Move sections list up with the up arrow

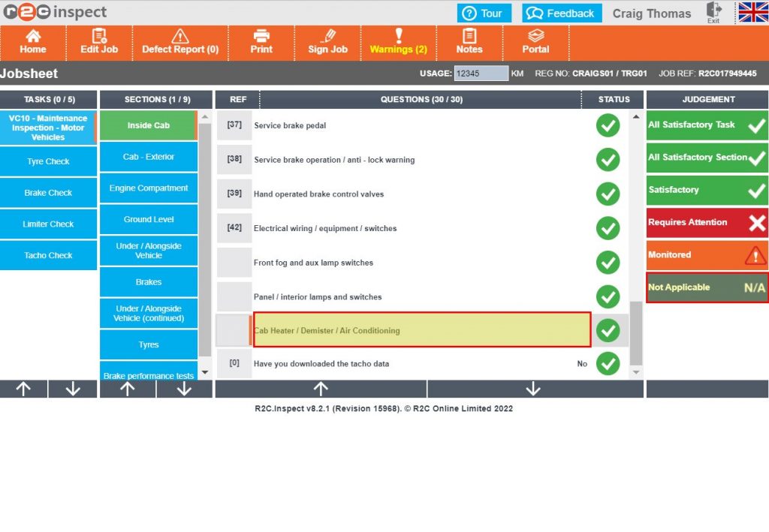point(128,389)
